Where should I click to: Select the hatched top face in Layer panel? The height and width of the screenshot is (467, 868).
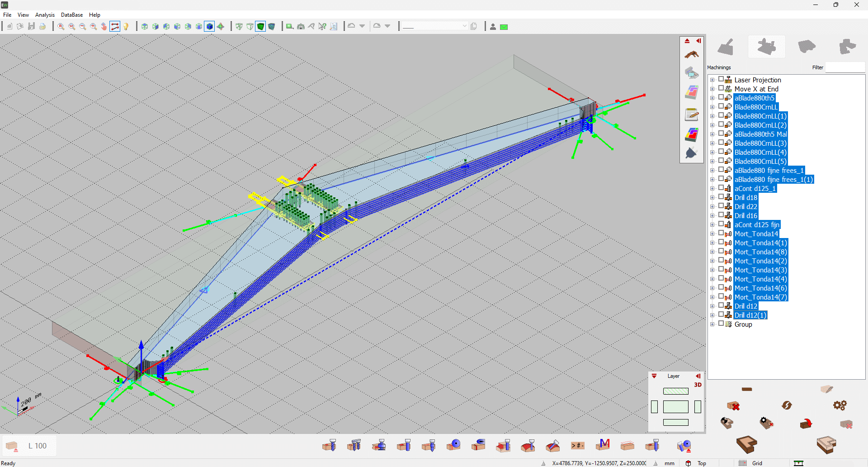675,391
